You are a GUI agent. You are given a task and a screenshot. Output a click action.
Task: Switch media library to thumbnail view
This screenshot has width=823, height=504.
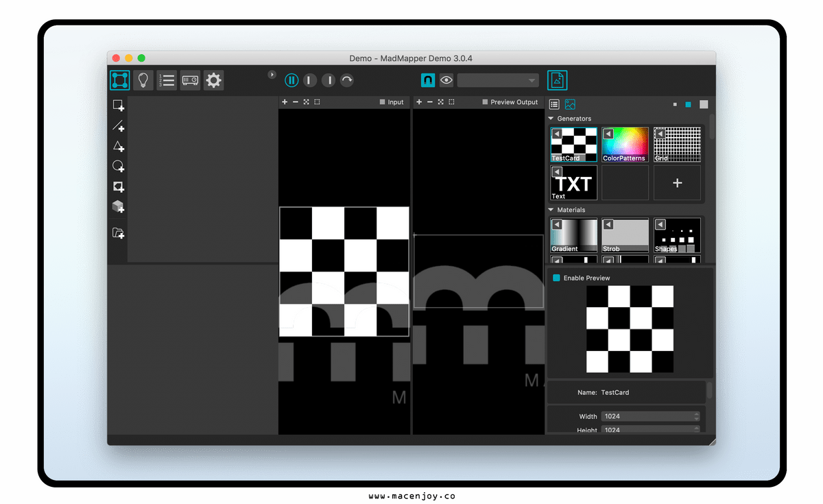tap(570, 104)
